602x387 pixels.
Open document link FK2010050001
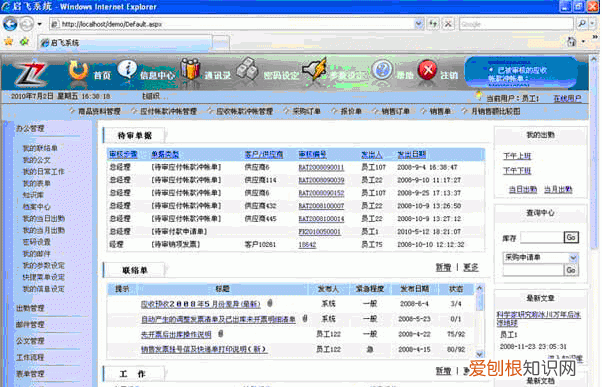pyautogui.click(x=319, y=232)
